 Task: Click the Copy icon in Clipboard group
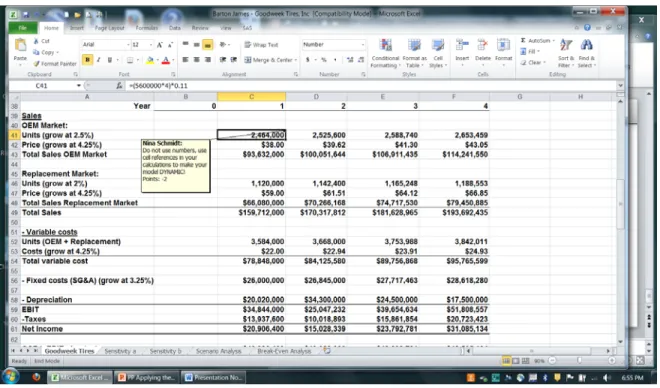(x=36, y=52)
